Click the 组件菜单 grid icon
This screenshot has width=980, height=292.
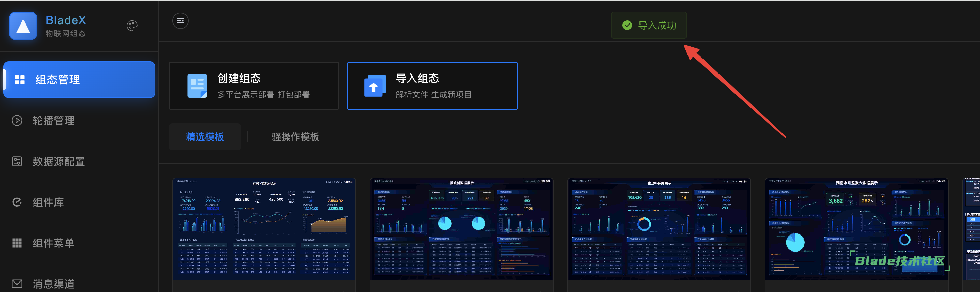pos(17,243)
